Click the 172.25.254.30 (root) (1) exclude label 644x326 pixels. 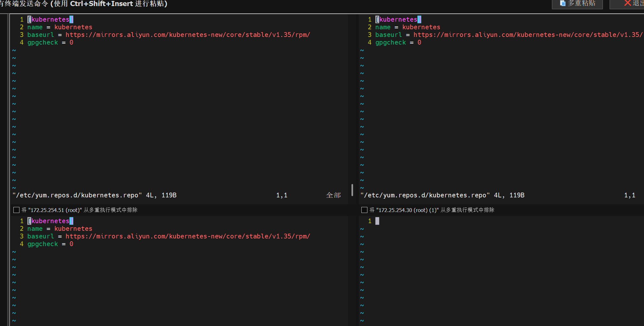point(432,210)
